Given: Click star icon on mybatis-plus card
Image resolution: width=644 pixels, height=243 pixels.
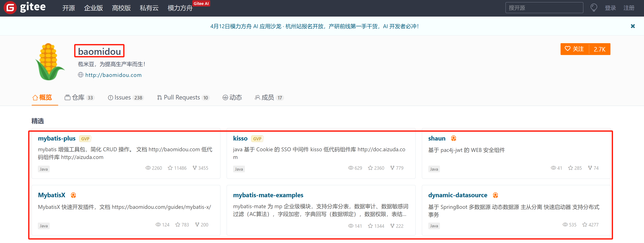Looking at the screenshot, I should click(170, 168).
